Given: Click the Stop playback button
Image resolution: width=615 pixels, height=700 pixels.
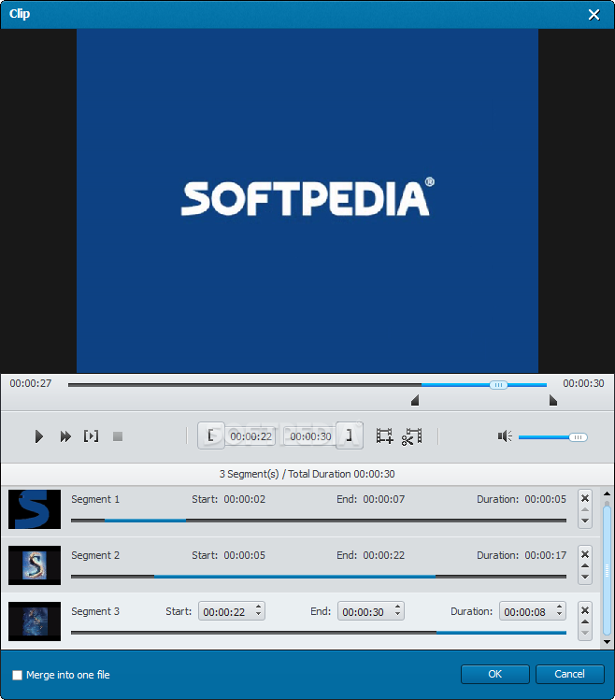Looking at the screenshot, I should (x=118, y=436).
